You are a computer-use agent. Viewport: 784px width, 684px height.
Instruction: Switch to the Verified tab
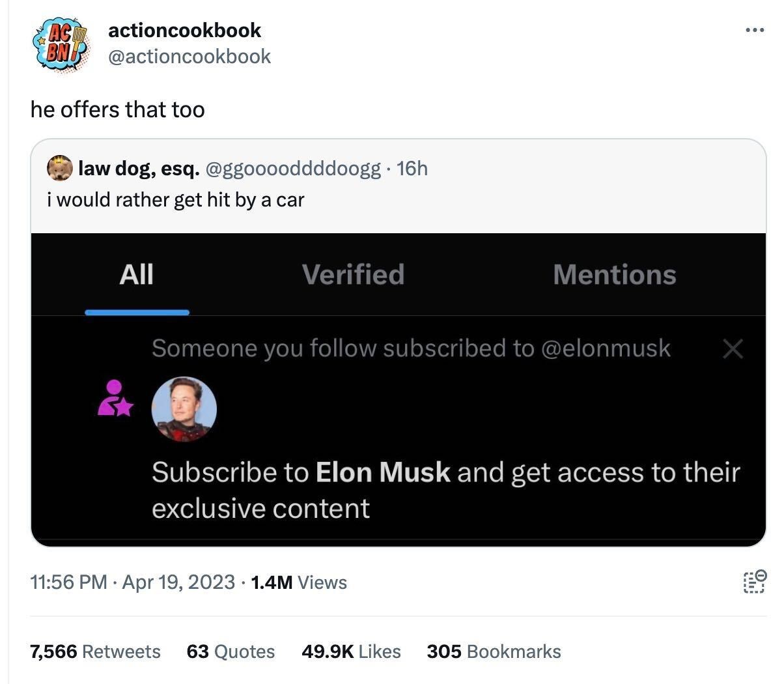pos(353,274)
